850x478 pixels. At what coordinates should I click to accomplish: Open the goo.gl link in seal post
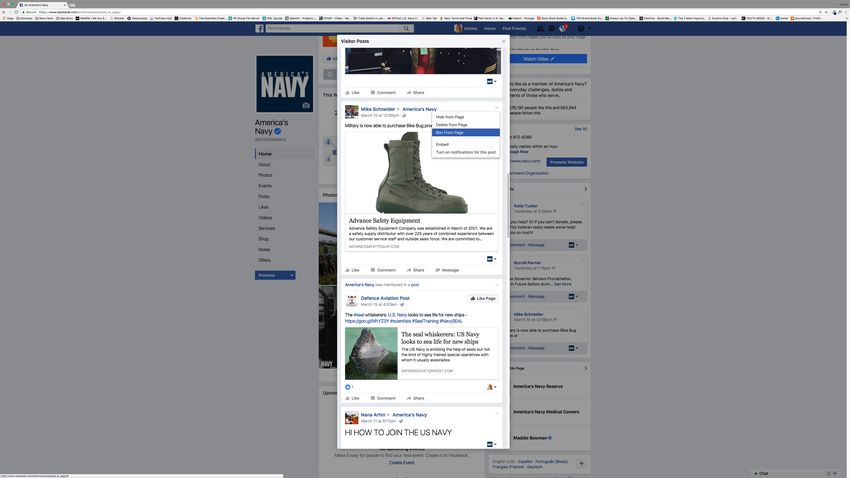point(367,321)
